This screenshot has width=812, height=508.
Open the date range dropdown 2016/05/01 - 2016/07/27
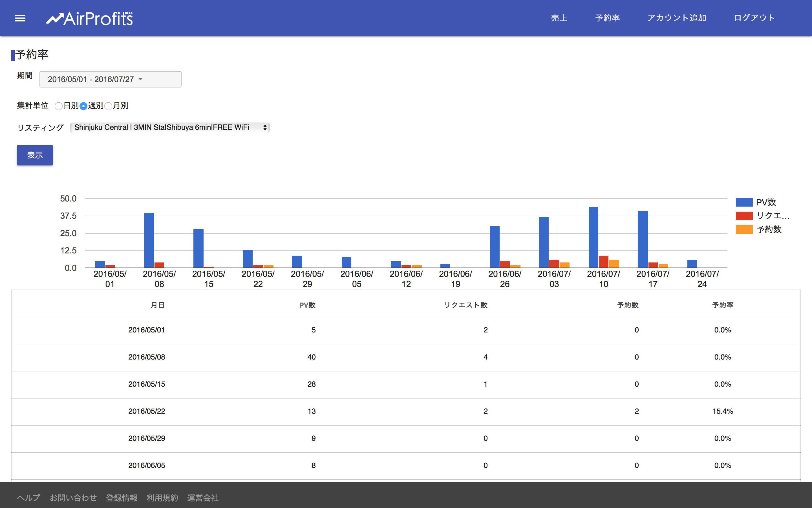coord(111,79)
